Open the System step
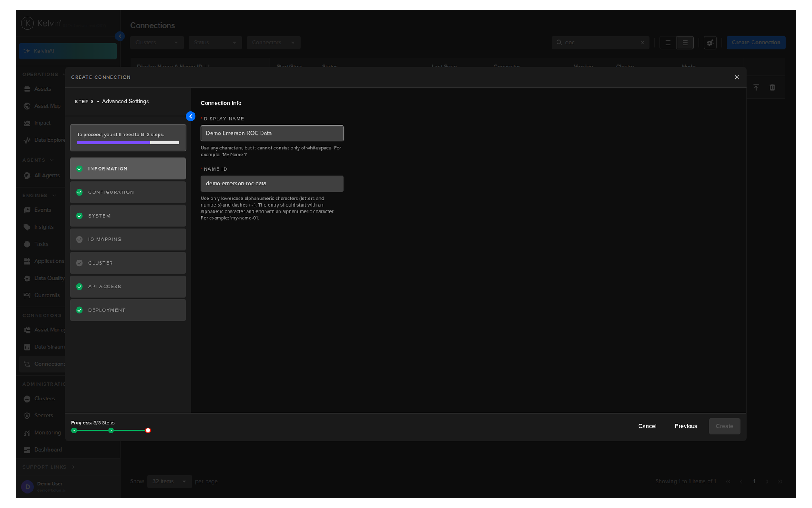Viewport: 812px width, 508px height. point(128,216)
